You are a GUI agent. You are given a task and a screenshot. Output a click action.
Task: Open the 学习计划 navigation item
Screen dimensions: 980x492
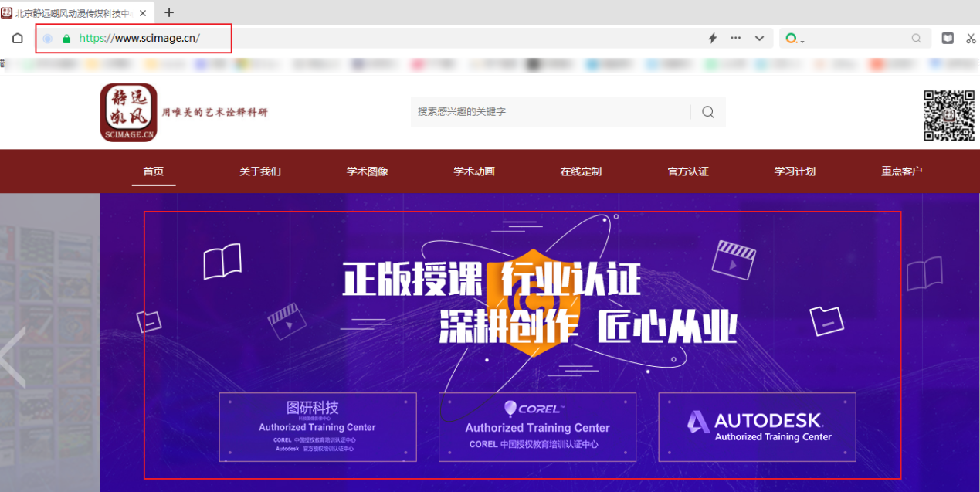[x=795, y=171]
